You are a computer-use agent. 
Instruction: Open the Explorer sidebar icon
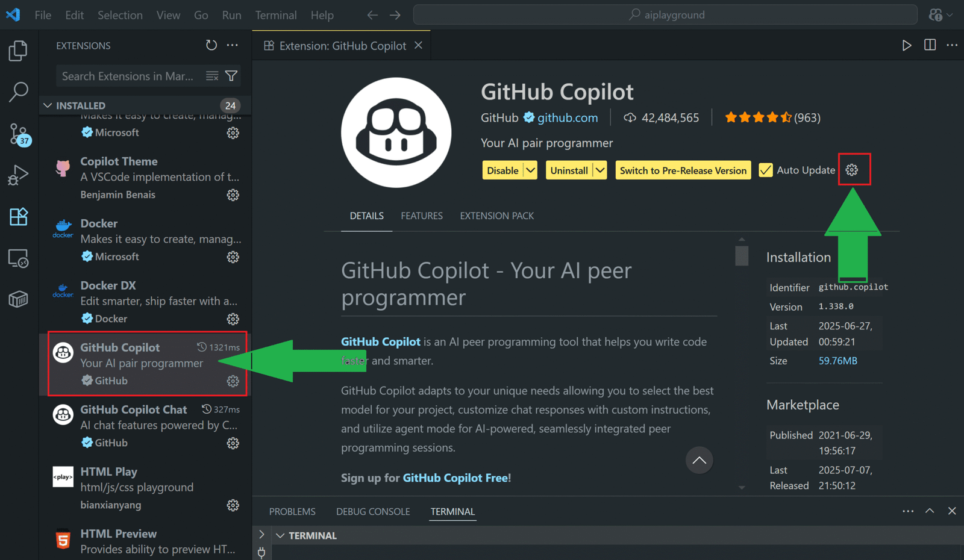click(x=18, y=51)
